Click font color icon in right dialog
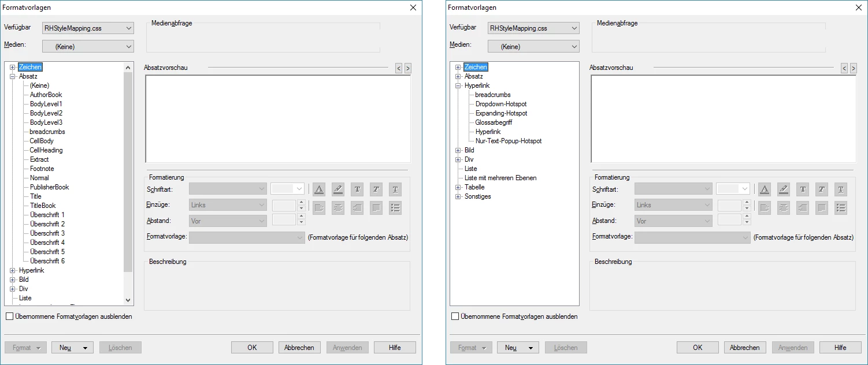Screen dimensions: 868x365 tap(765, 189)
